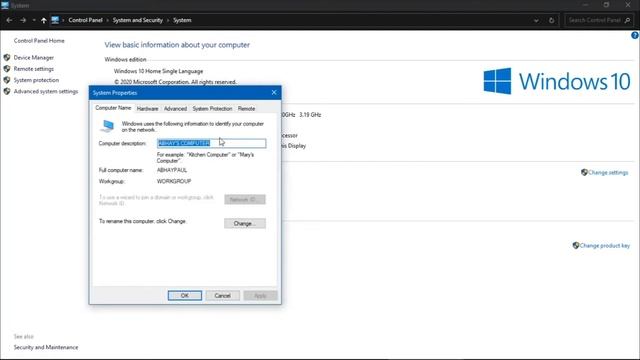Click the shield icon beside Device Manager
The image size is (640, 360).
[x=7, y=58]
